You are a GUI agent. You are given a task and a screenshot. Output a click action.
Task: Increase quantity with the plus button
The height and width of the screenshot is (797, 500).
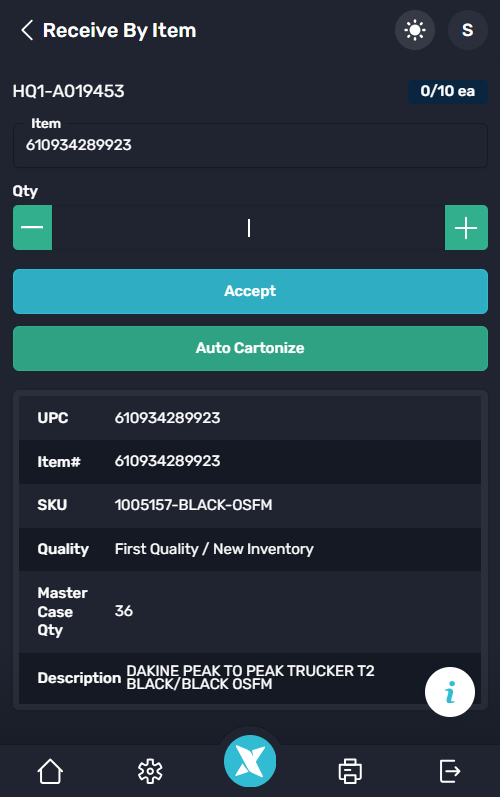point(466,228)
